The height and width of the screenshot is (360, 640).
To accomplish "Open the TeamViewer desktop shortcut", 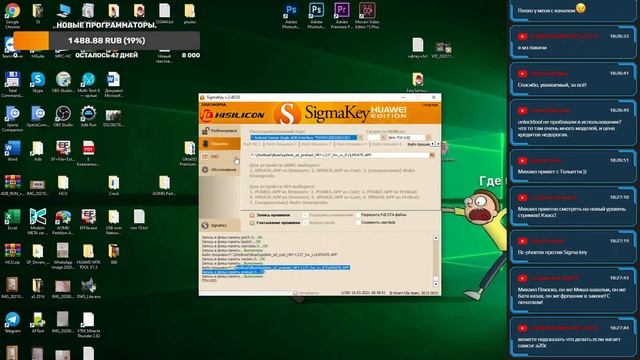I will [x=11, y=48].
